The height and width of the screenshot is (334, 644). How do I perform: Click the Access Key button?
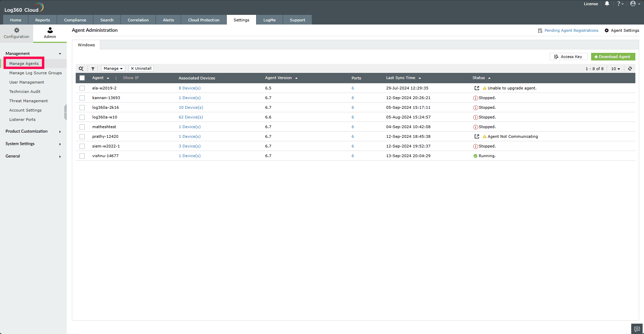click(568, 57)
